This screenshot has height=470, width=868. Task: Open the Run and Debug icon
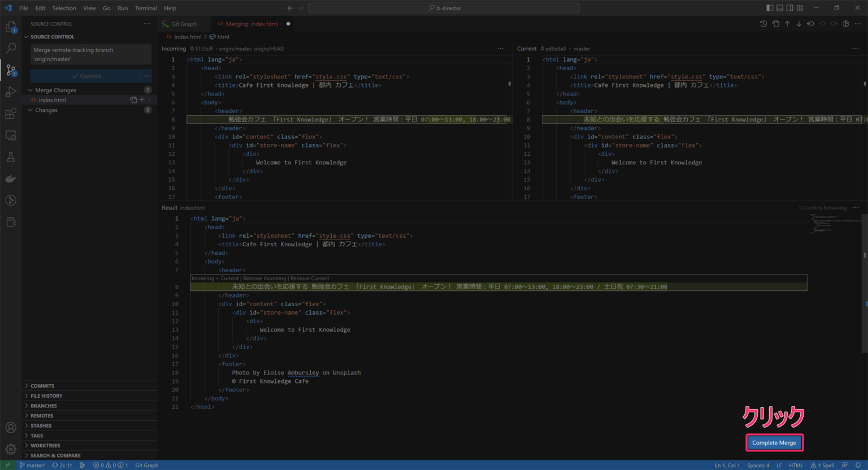pyautogui.click(x=11, y=92)
